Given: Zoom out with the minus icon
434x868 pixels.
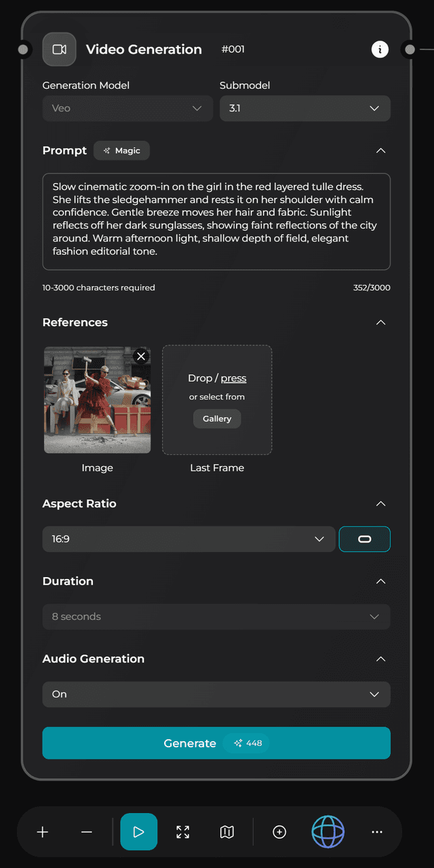Looking at the screenshot, I should [87, 832].
